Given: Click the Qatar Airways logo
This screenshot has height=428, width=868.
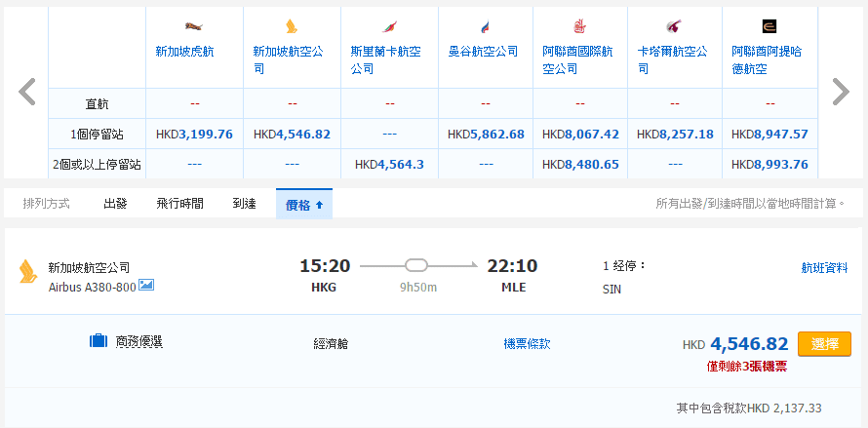Looking at the screenshot, I should click(674, 26).
